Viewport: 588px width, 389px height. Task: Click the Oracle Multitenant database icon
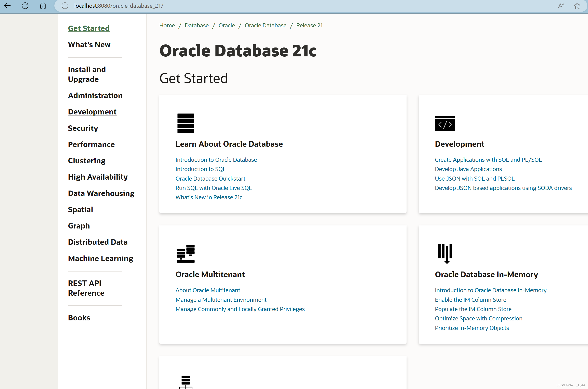coord(186,253)
